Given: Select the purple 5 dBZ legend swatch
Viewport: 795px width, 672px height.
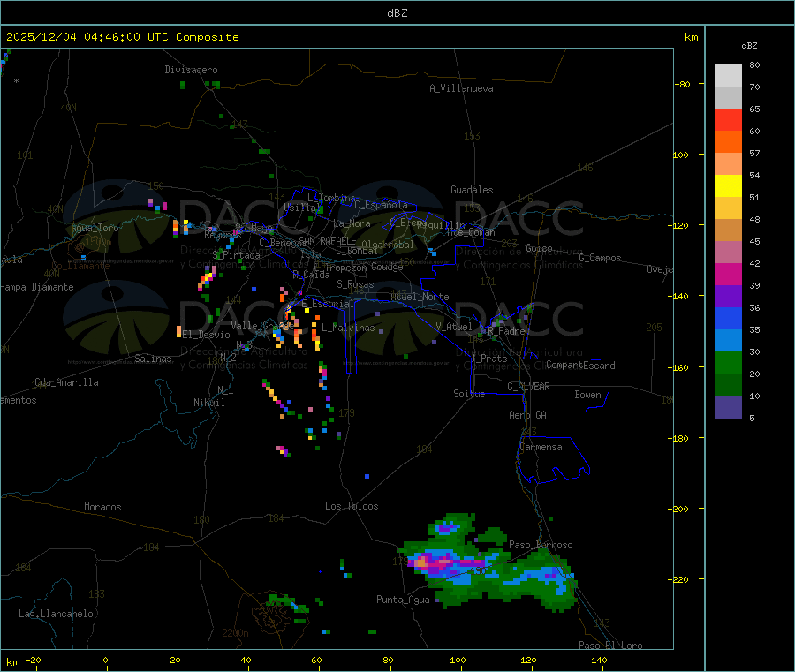Looking at the screenshot, I should tap(728, 406).
